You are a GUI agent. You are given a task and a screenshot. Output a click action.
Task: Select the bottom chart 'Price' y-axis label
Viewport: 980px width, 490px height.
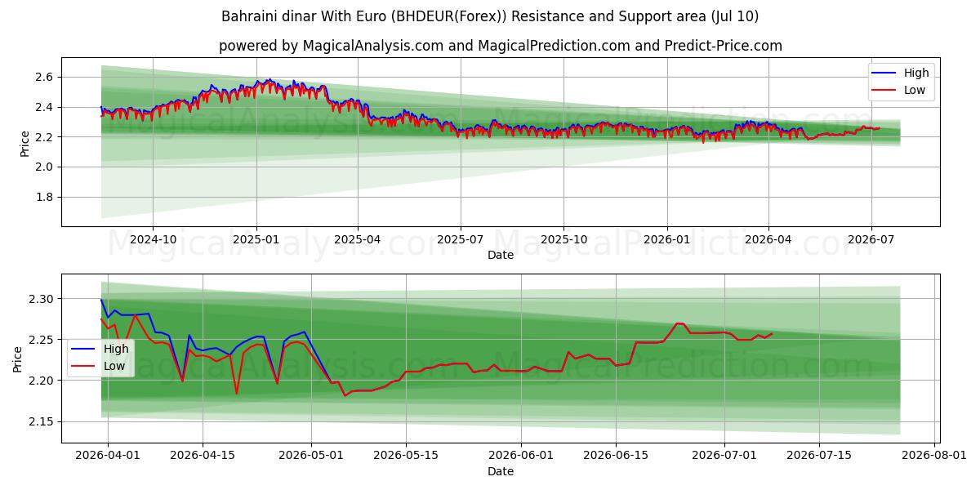18,358
